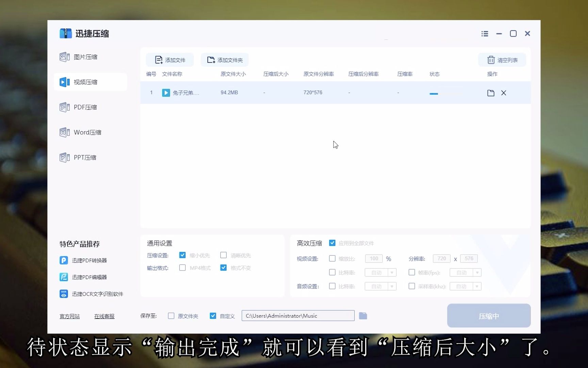Enable the video 比特率 checkbox
Screen dimensions: 588x368
332,272
